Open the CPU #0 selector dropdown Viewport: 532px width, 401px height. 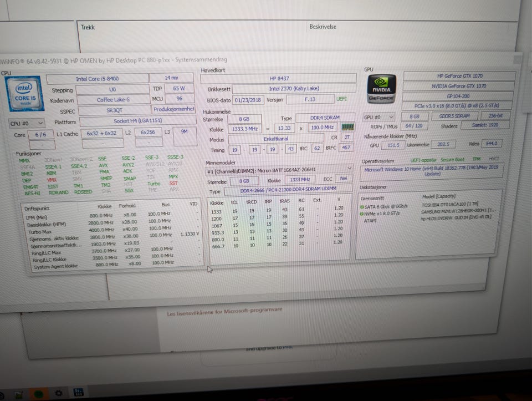pos(27,123)
